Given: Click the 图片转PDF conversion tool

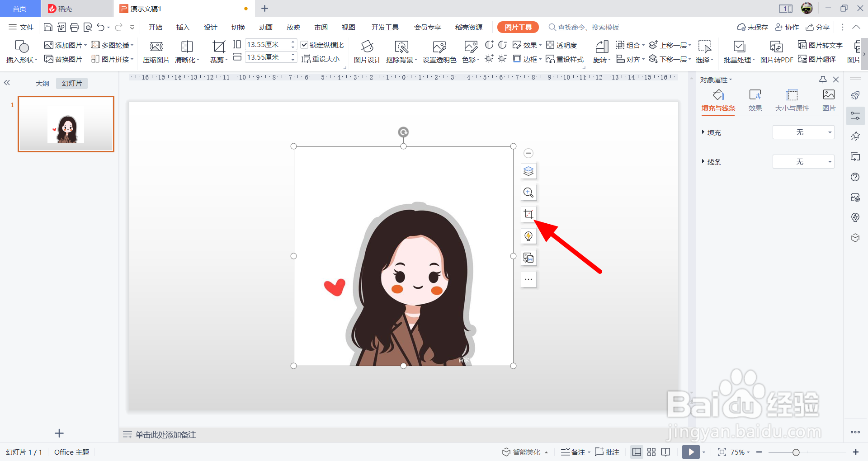Looking at the screenshot, I should (777, 52).
